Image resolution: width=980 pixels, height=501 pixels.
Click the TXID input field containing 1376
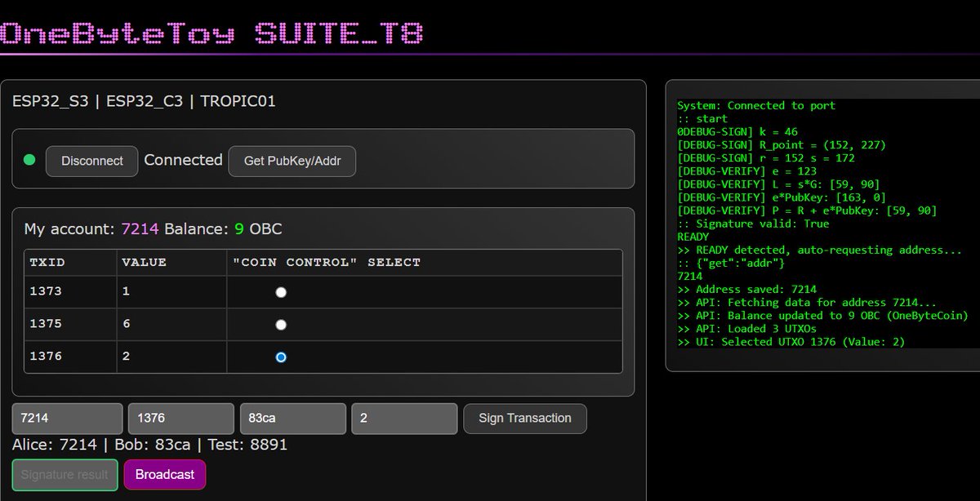pos(180,418)
